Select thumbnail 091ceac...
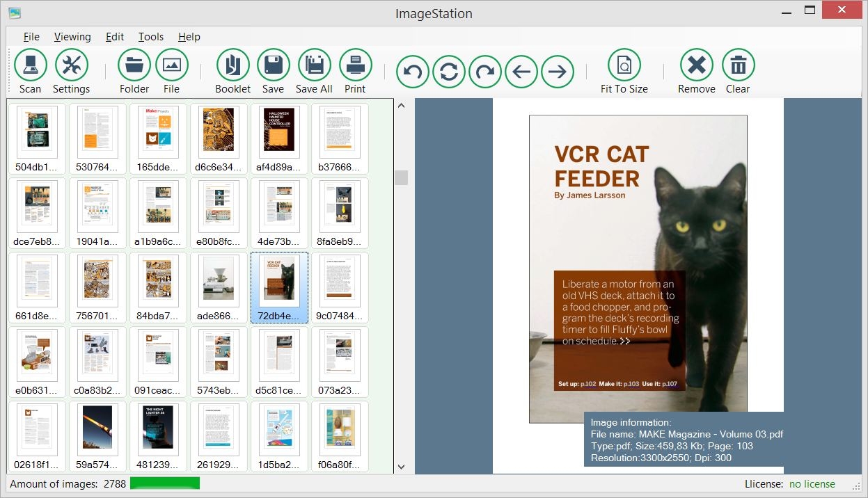868x498 pixels. click(158, 362)
